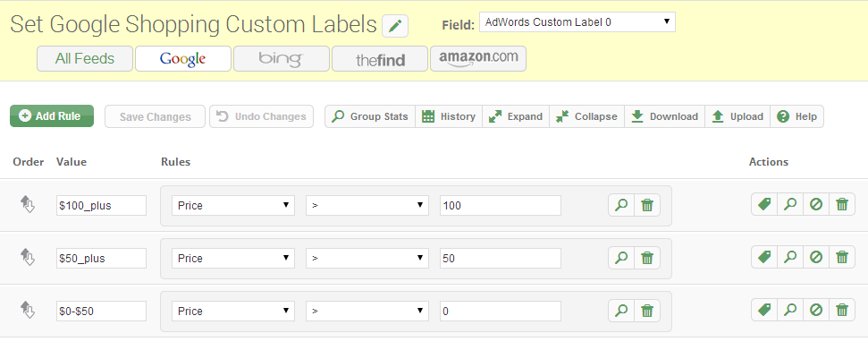Image resolution: width=868 pixels, height=350 pixels.
Task: Switch to the All Feeds tab
Action: (x=85, y=59)
